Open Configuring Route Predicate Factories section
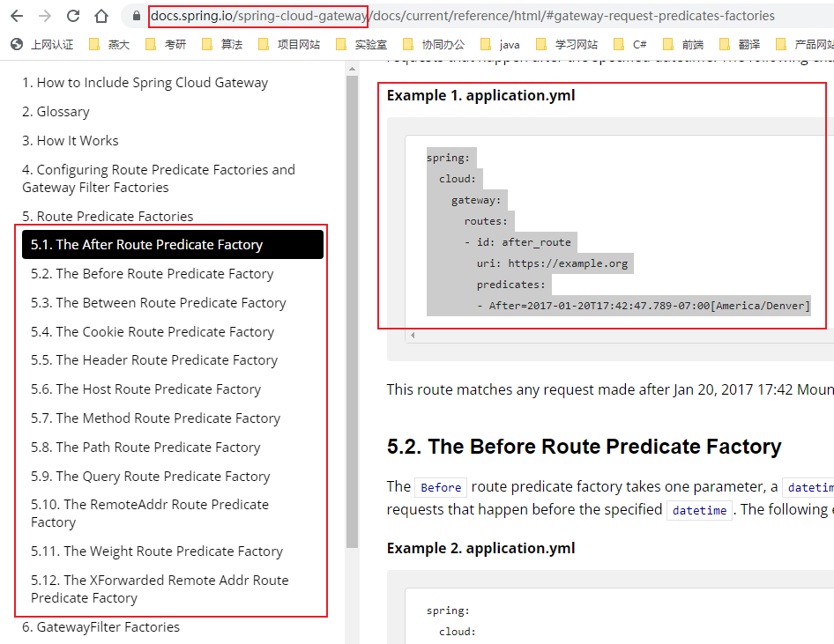This screenshot has height=644, width=834. point(159,179)
